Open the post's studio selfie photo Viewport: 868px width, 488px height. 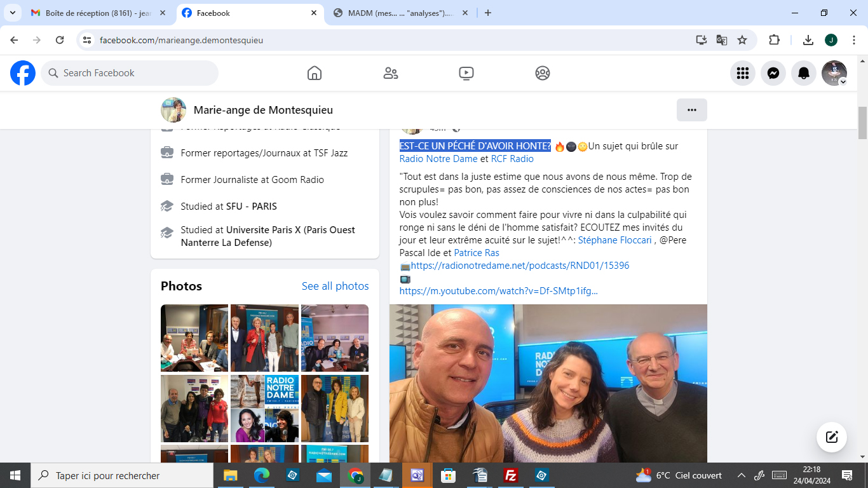pos(548,383)
